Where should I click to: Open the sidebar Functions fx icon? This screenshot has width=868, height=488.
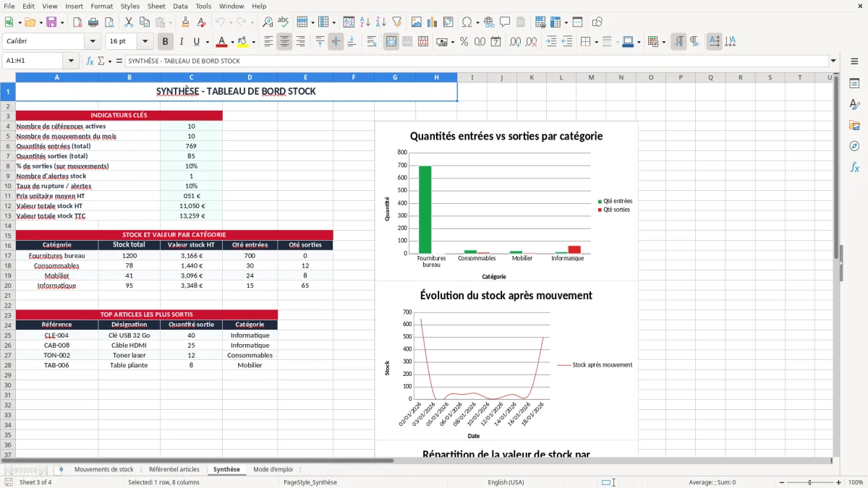(x=854, y=167)
